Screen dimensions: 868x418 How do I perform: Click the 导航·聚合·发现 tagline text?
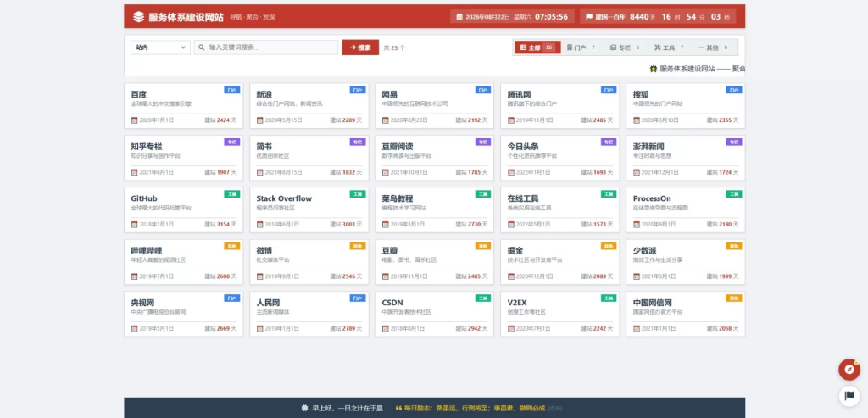[253, 17]
